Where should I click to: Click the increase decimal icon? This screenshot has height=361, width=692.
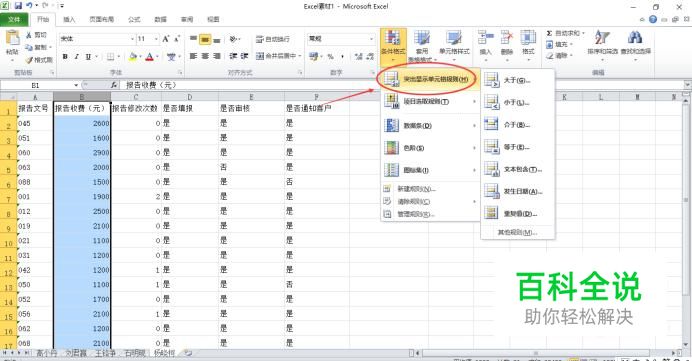359,56
